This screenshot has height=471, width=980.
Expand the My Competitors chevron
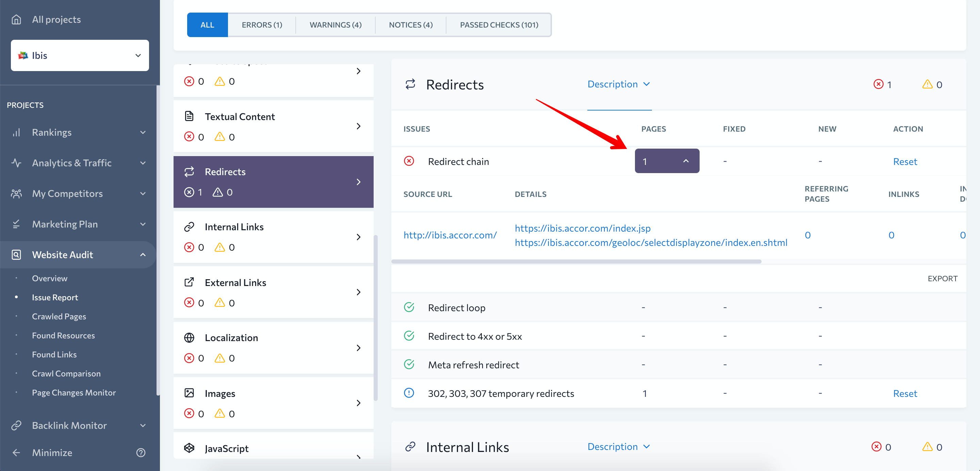click(143, 194)
